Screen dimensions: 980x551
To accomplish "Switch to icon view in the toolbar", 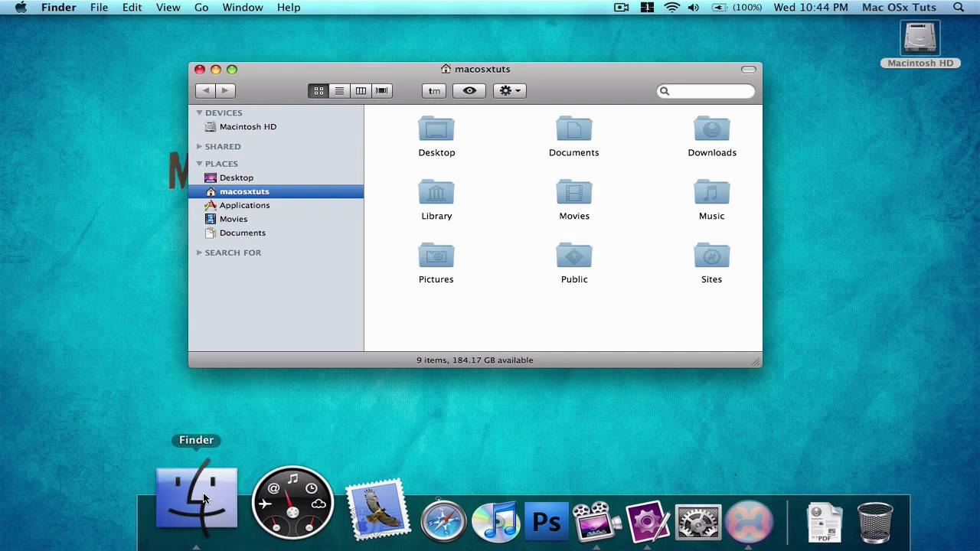I will pos(318,91).
